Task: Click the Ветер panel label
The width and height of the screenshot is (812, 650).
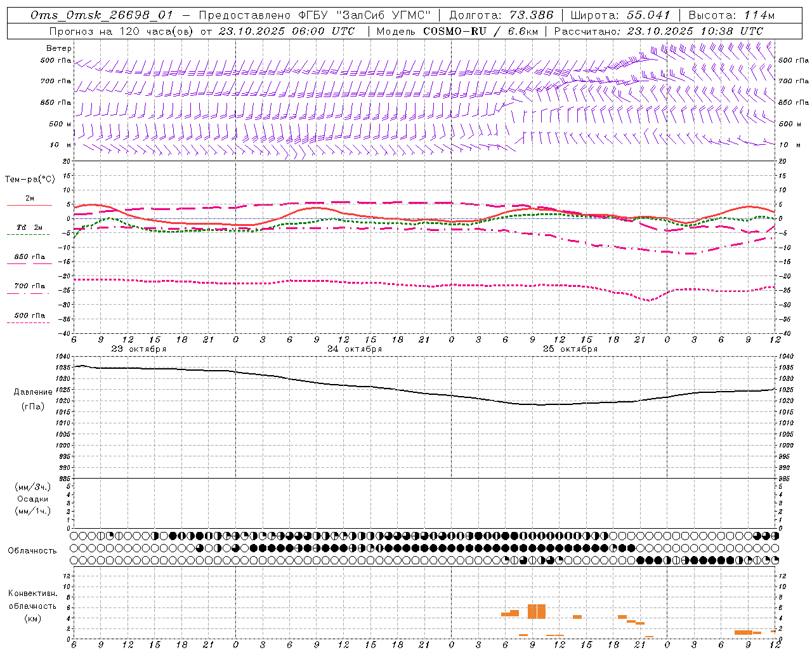Action: (x=59, y=48)
